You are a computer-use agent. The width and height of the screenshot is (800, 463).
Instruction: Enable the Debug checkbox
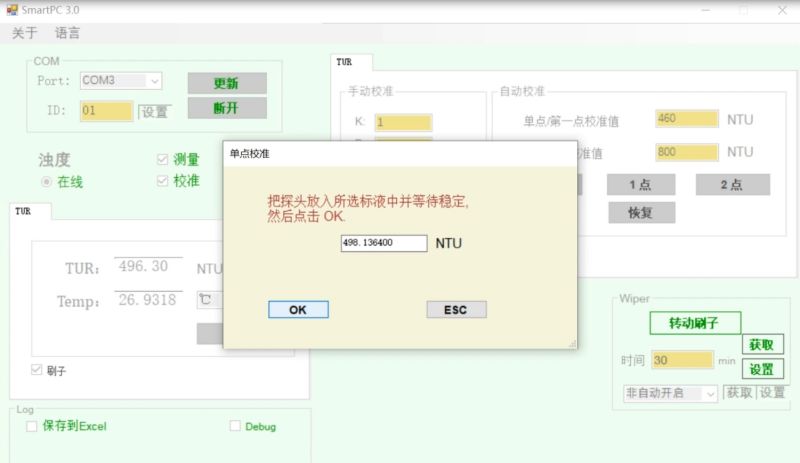(x=235, y=426)
